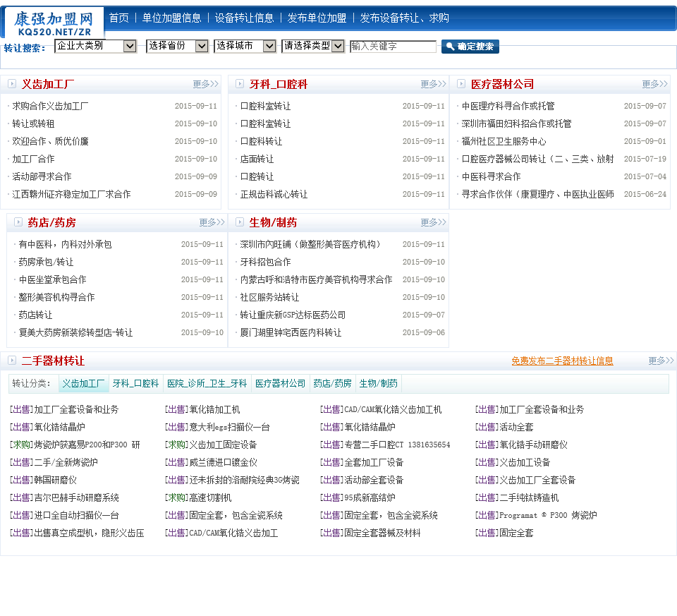This screenshot has width=677, height=616.
Task: Open 牙科招包合作 listing
Action: (x=266, y=262)
